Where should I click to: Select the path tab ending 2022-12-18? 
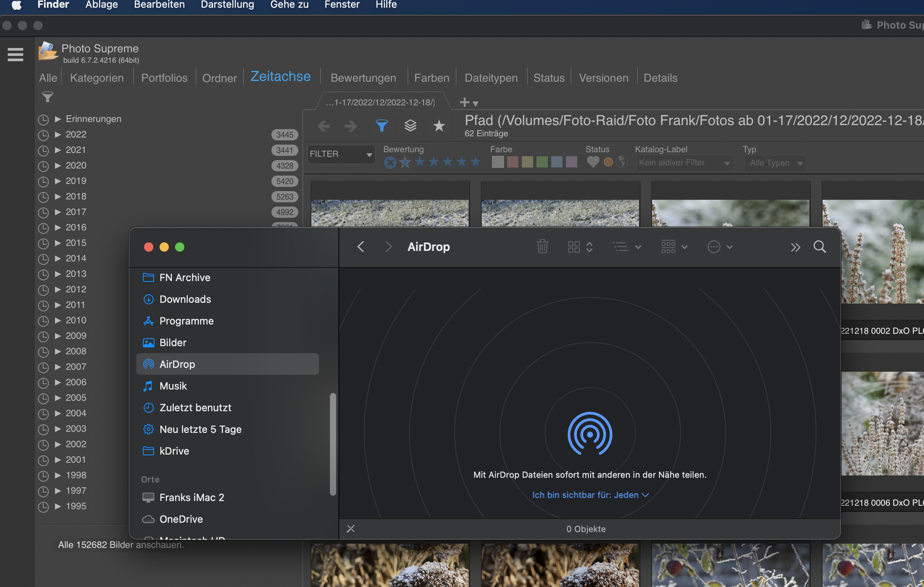click(x=380, y=102)
